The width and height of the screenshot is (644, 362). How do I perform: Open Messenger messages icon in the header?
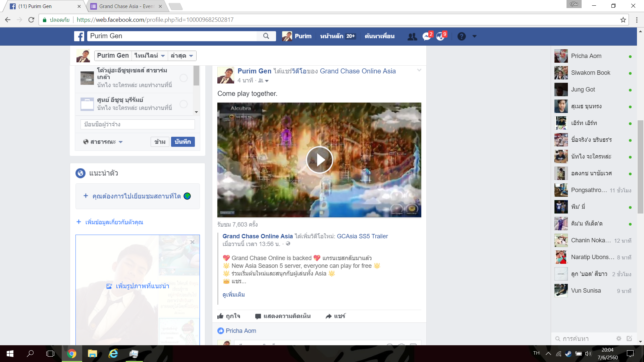click(427, 36)
